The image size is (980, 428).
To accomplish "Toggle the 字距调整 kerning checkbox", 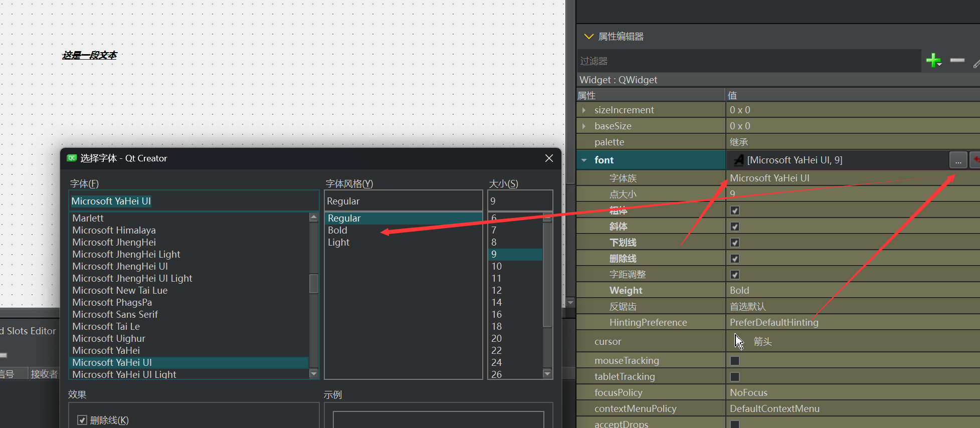I will click(735, 275).
